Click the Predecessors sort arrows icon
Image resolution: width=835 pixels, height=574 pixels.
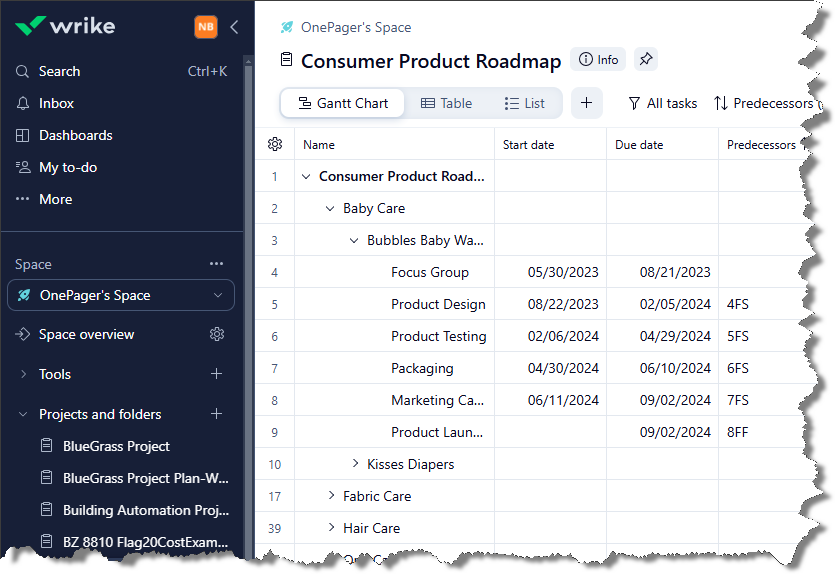pos(721,103)
